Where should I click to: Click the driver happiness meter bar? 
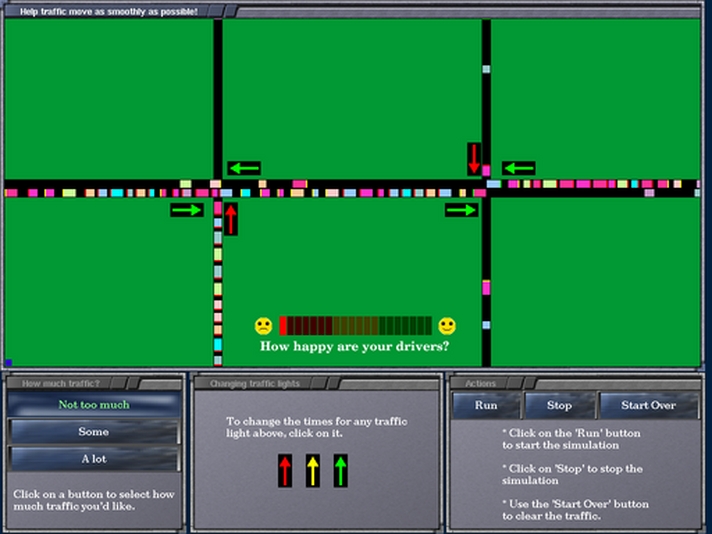point(355,326)
